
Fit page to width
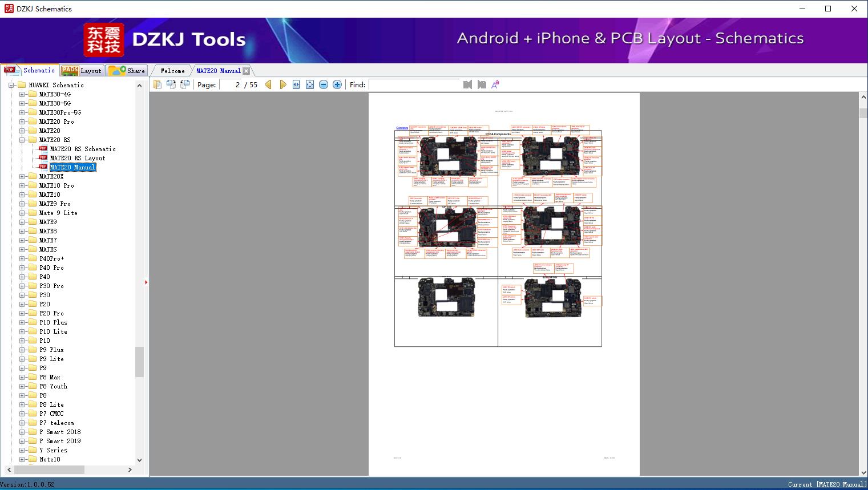296,84
